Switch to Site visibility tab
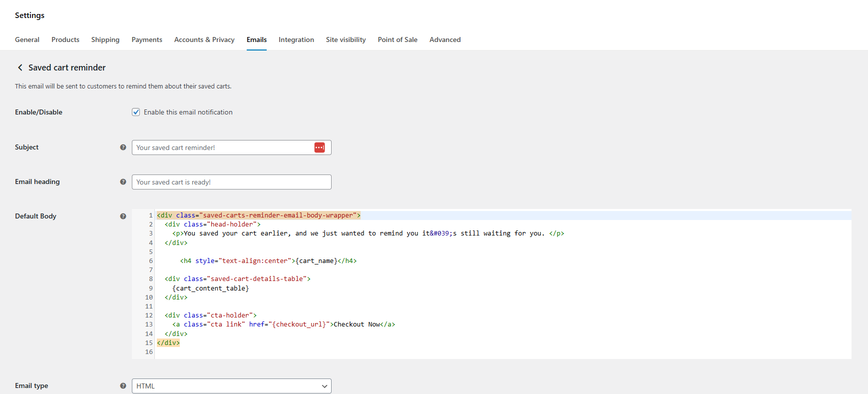Screen dimensions: 868x394 pos(346,40)
